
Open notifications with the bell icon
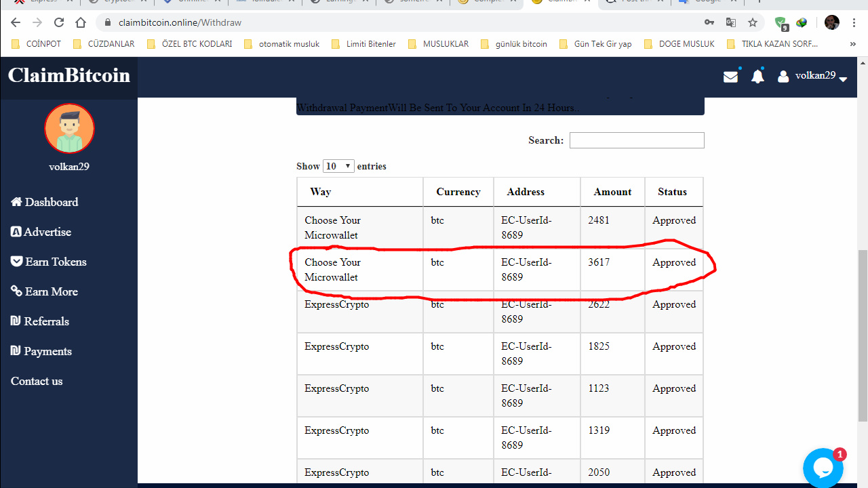(757, 77)
